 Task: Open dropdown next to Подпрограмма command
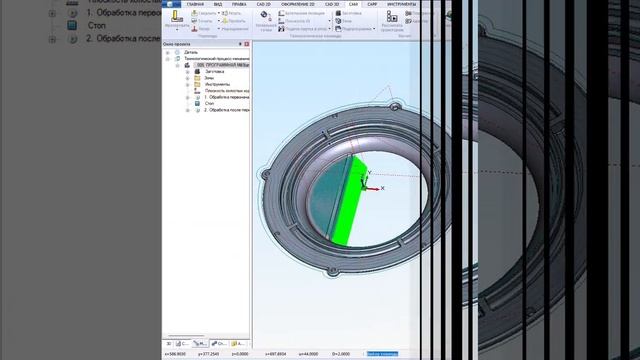pos(374,29)
